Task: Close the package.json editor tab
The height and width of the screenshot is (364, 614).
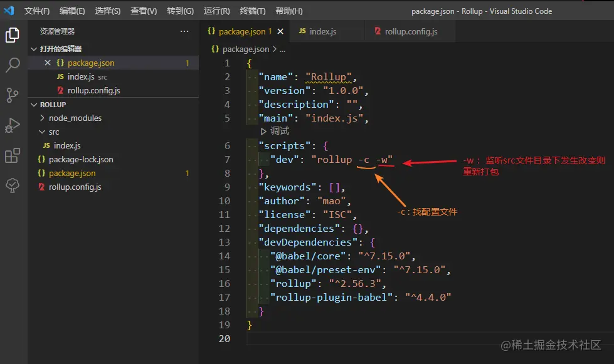Action: [x=280, y=32]
